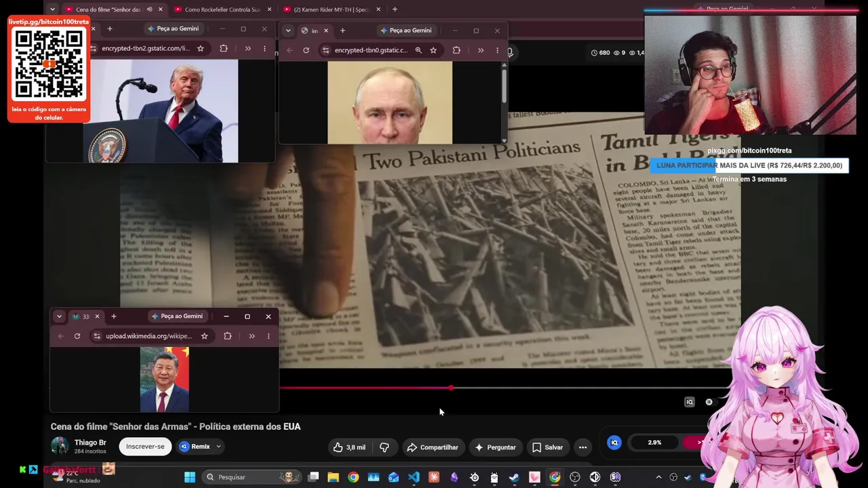868x488 pixels.
Task: Subscribe with the Inscrever-se button
Action: [145, 447]
